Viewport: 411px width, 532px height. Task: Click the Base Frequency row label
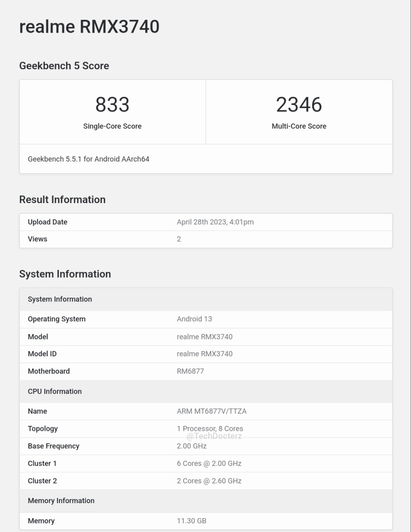54,446
